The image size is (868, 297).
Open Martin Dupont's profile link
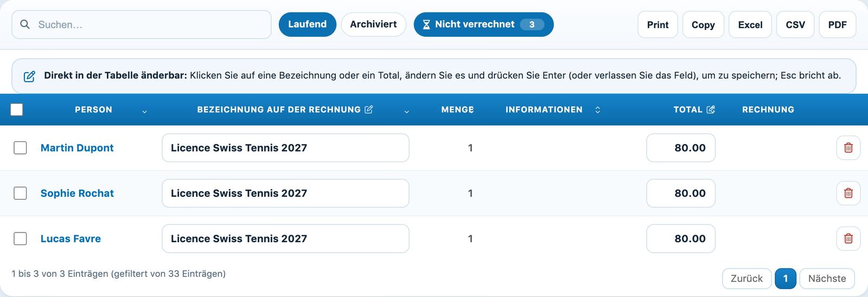[77, 148]
